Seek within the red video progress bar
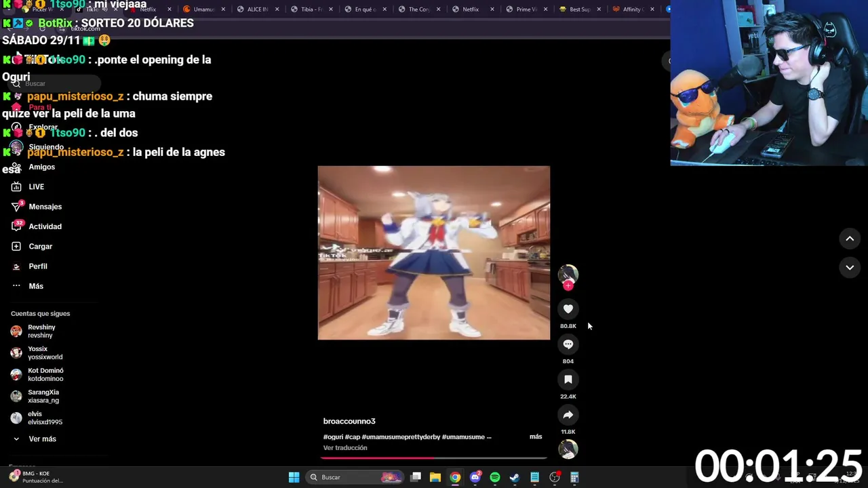The image size is (868, 488). [434, 458]
